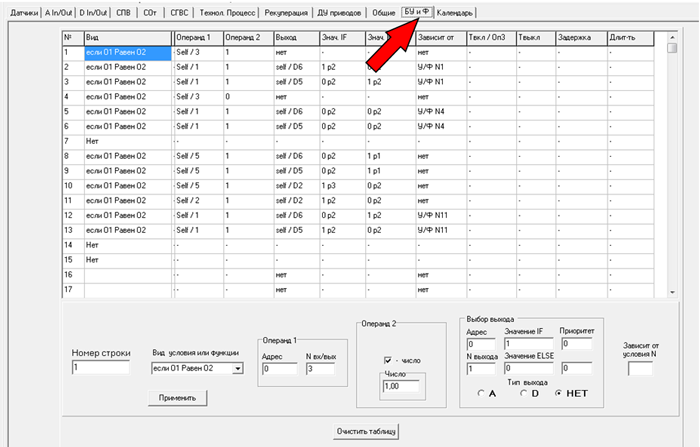
Task: Click the Номер строки input field
Action: (x=100, y=369)
